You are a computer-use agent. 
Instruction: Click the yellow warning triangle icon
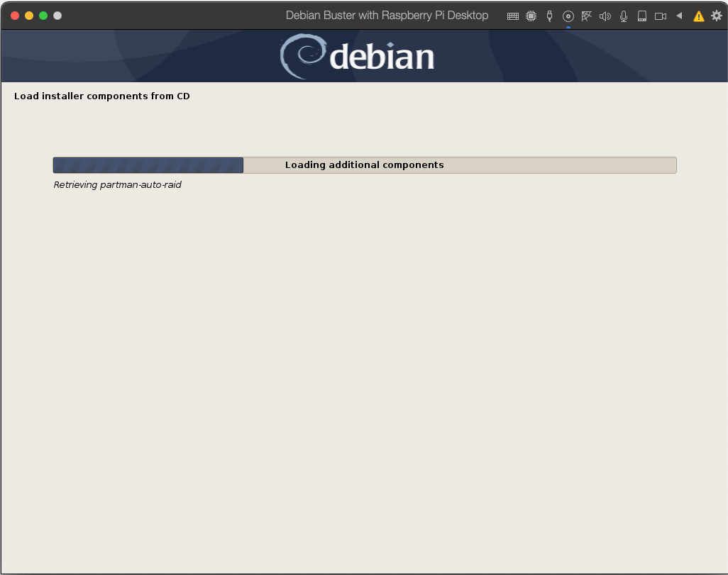[698, 16]
